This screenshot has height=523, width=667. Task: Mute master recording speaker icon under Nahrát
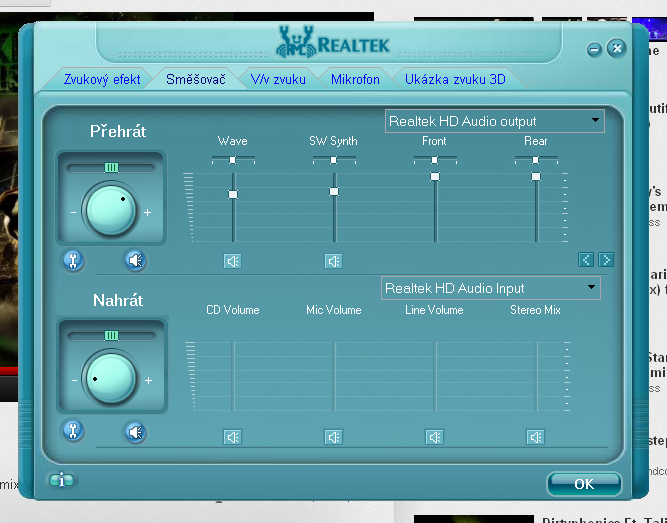click(136, 432)
